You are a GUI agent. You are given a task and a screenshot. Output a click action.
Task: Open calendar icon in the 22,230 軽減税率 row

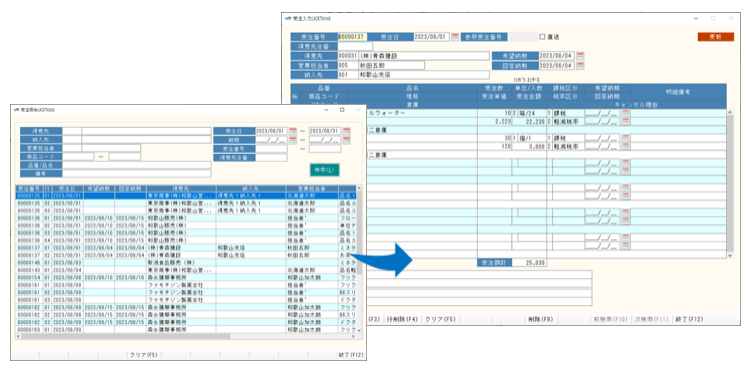626,121
